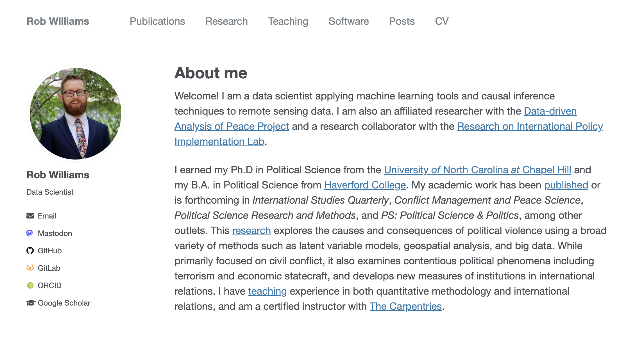
Task: Click the Mastodon logo icon
Action: tap(30, 233)
